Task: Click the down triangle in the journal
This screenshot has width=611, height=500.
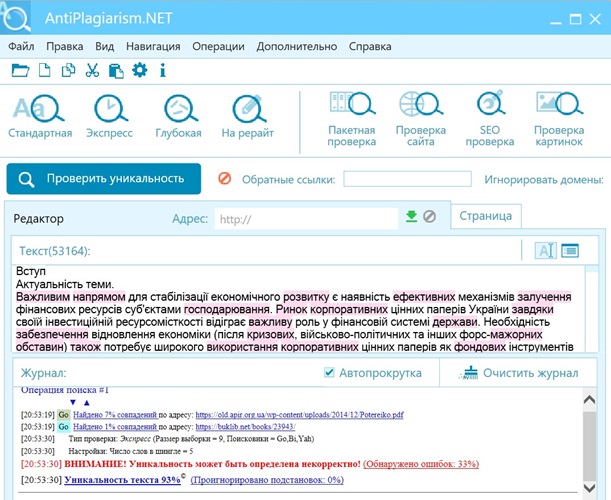Action: click(x=73, y=403)
